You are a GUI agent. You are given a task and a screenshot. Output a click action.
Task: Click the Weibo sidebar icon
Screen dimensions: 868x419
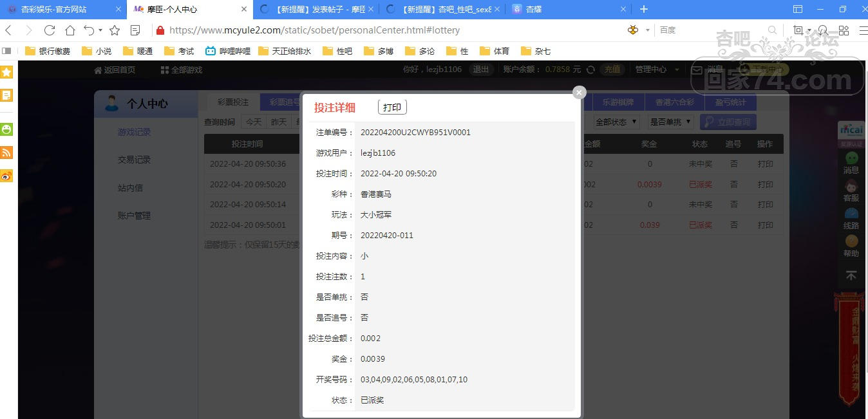(x=6, y=176)
